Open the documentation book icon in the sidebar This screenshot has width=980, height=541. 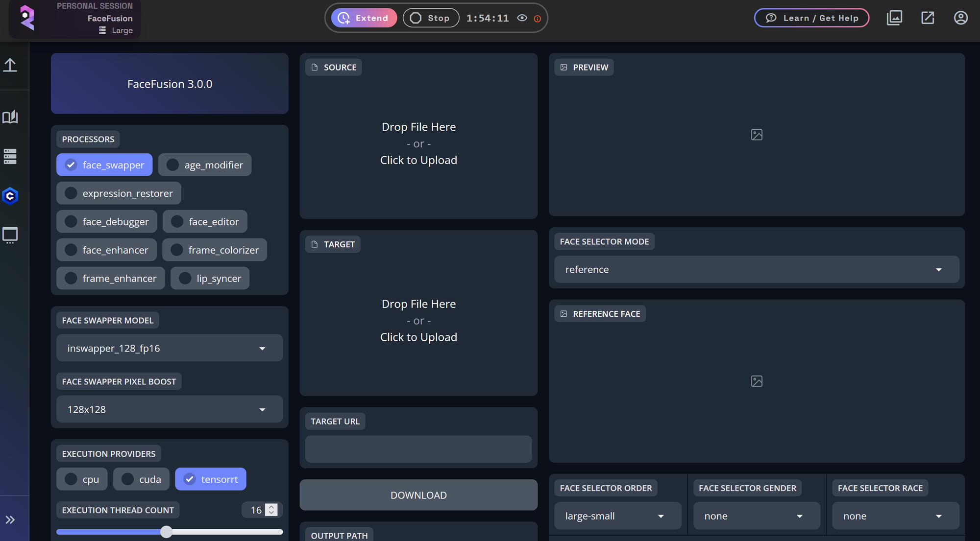coord(10,117)
